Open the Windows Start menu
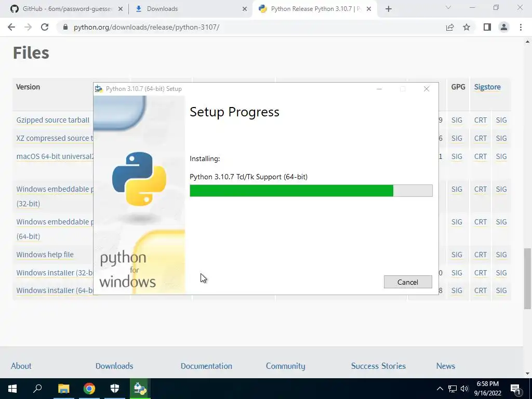Viewport: 532px width, 399px height. point(12,389)
